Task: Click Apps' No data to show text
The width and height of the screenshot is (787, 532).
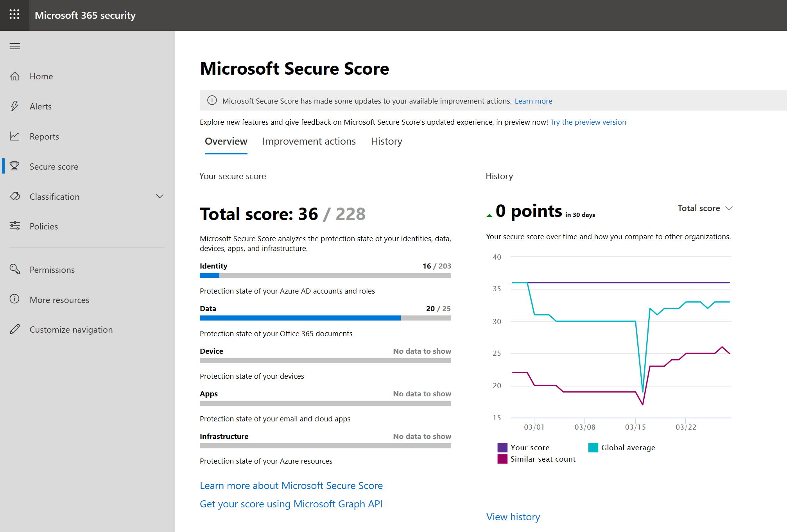Action: pyautogui.click(x=422, y=394)
